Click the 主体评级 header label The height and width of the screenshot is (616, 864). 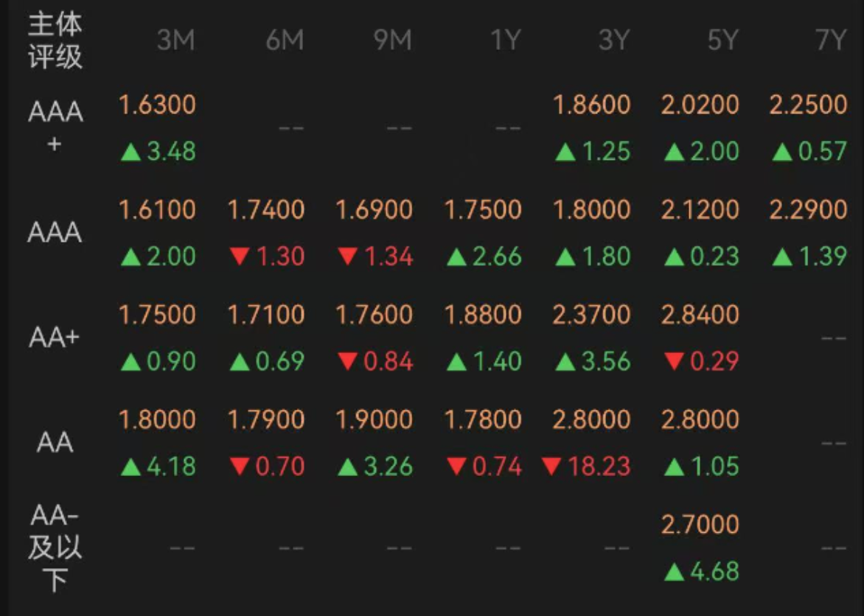pyautogui.click(x=55, y=41)
